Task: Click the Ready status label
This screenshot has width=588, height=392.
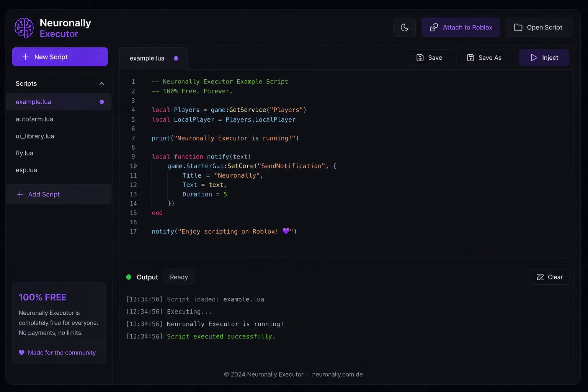Action: (x=179, y=277)
